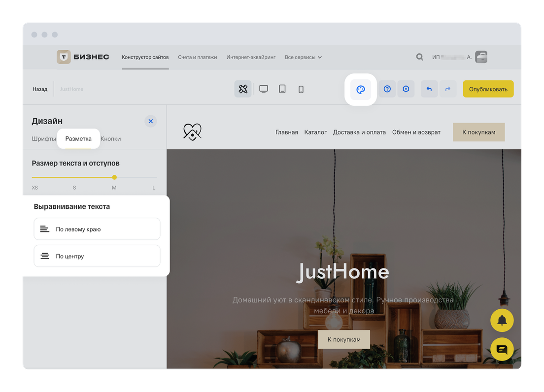544x392 pixels.
Task: Select the JustHome hero heading
Action: [x=343, y=272]
